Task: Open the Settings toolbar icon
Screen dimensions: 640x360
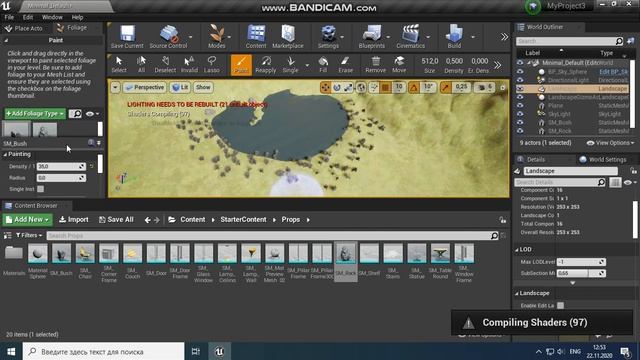Action: pos(328,36)
